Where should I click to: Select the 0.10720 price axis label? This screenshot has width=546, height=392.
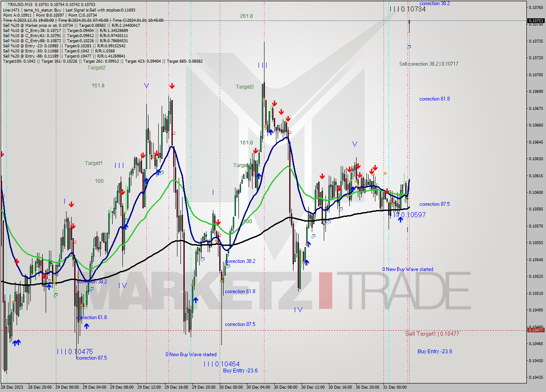536,58
